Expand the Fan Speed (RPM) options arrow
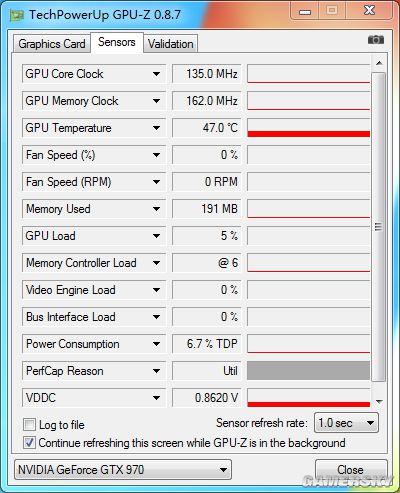Image resolution: width=400 pixels, height=493 pixels. 156,182
